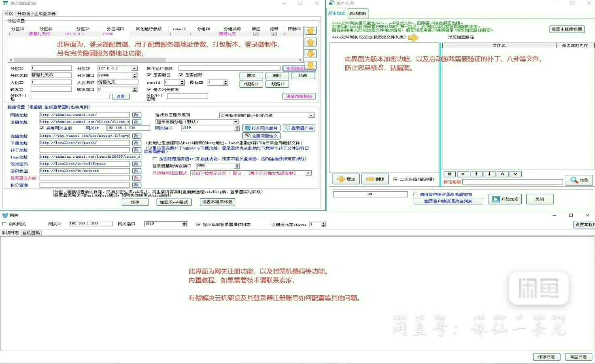Click 预览 magnifier button
595x364 pixels.
coord(579,180)
